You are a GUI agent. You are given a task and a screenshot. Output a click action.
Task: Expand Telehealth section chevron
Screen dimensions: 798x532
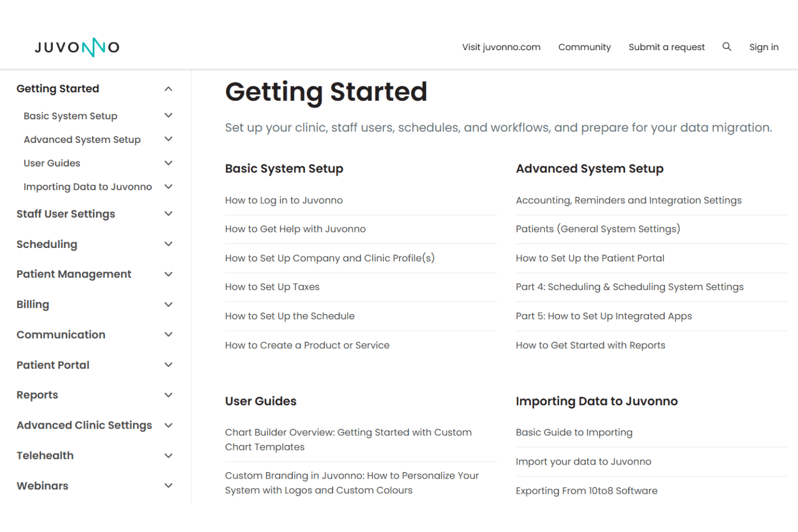pos(168,455)
